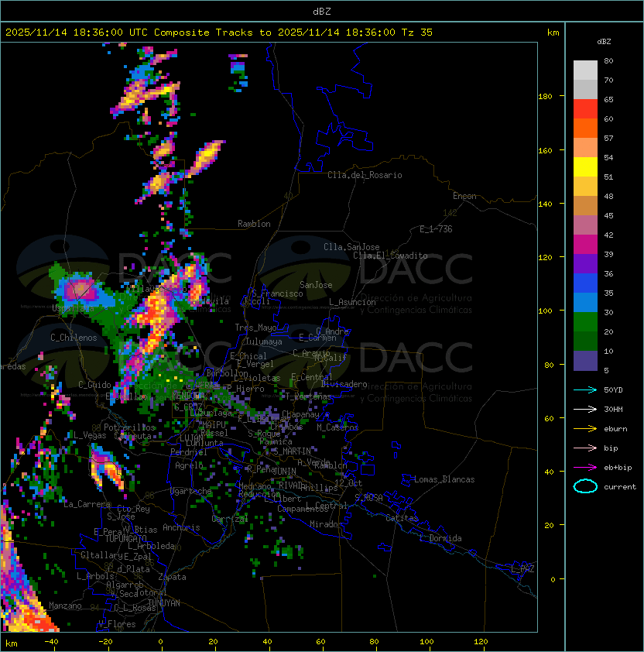The image size is (644, 652).
Task: Select the dark orange 57-60 dBZ swatch
Action: (585, 128)
